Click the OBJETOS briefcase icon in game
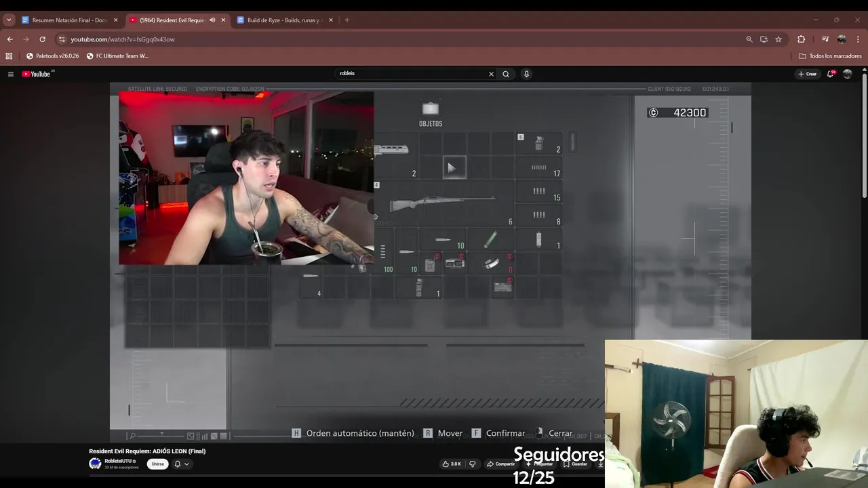 431,109
